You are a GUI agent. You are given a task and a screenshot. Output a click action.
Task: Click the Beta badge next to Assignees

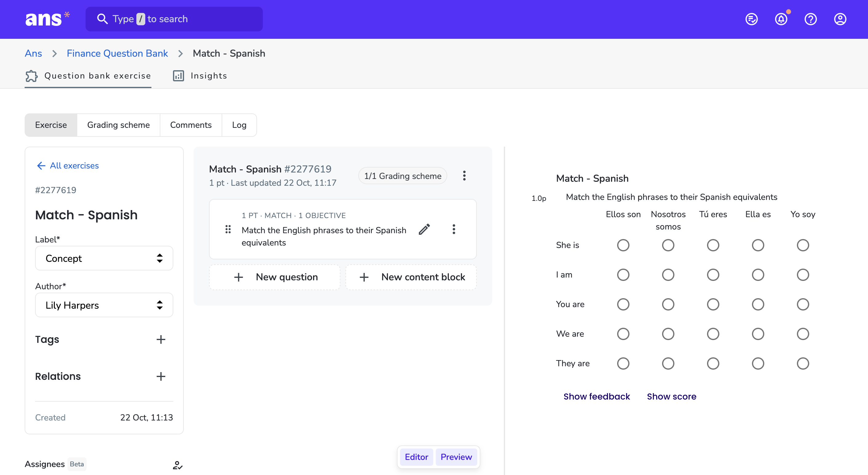tap(77, 464)
